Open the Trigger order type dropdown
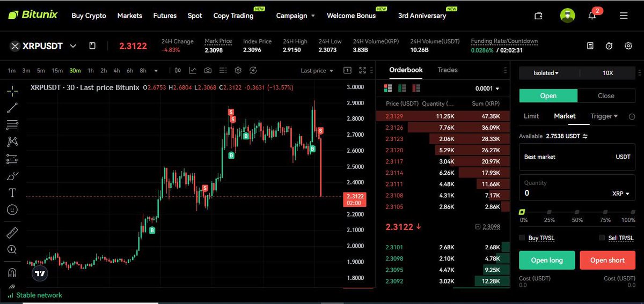 [x=604, y=116]
